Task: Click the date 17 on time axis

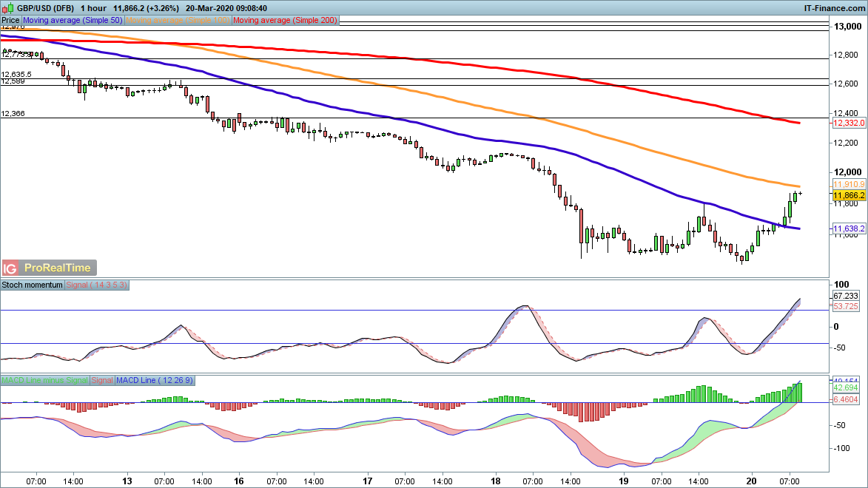Action: point(368,481)
